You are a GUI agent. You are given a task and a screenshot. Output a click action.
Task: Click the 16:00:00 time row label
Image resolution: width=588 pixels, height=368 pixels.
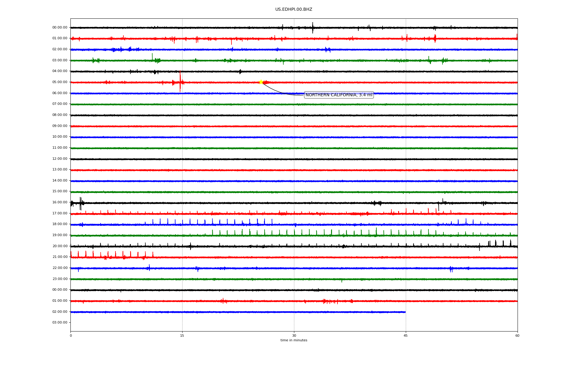60,202
